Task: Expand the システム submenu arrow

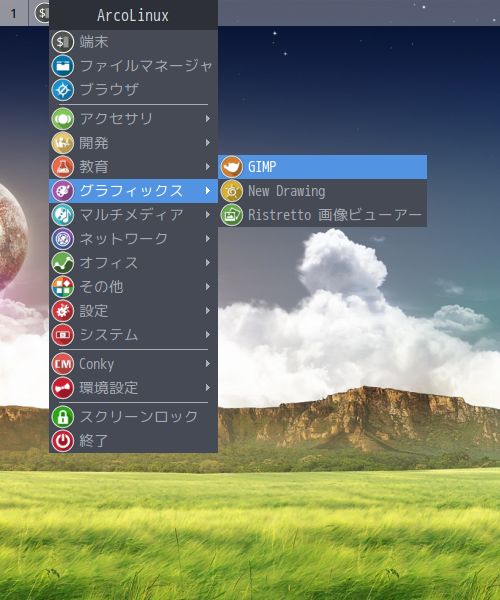Action: click(x=208, y=335)
